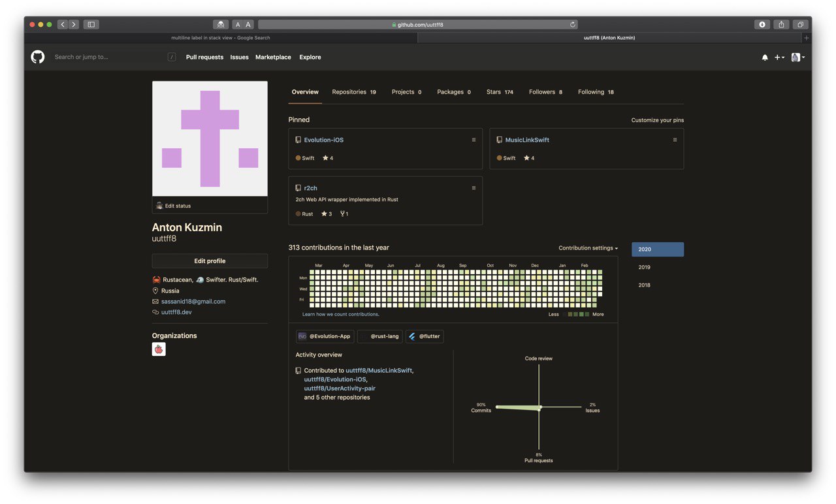Image resolution: width=836 pixels, height=504 pixels.
Task: Grab the reorder handle on MusicLinkSwift pin
Action: [675, 140]
